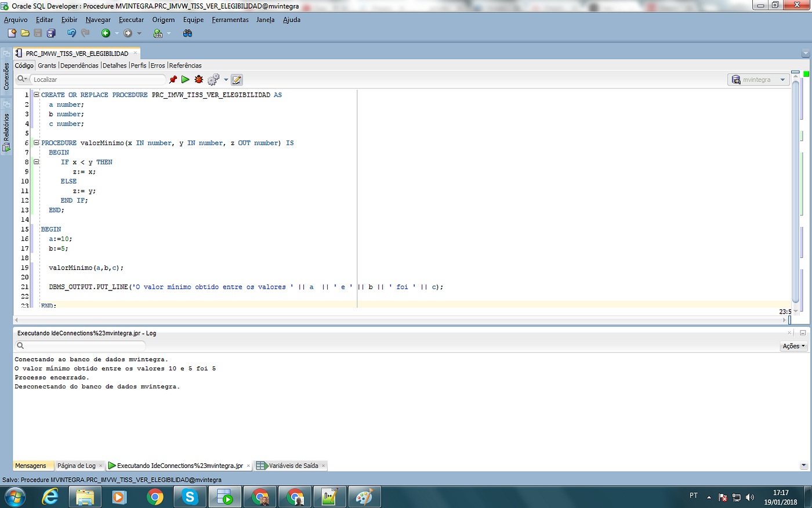Open the pencil Edit icon in editor toolbar
Viewport: 812px width, 508px height.
(x=236, y=80)
